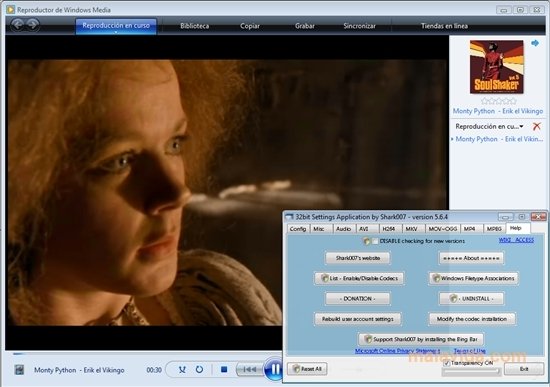Click Modify the codec installation
The image size is (550, 387).
[x=472, y=319]
